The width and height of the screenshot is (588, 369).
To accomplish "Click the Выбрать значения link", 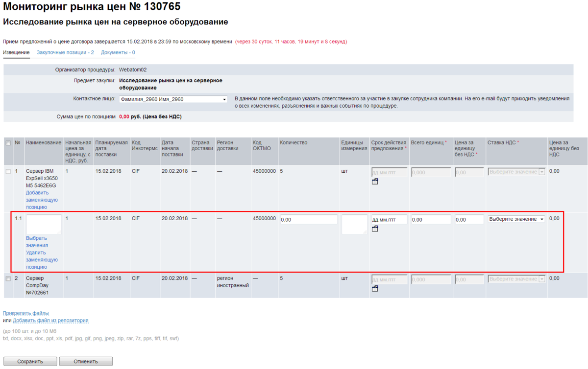I will (x=37, y=242).
